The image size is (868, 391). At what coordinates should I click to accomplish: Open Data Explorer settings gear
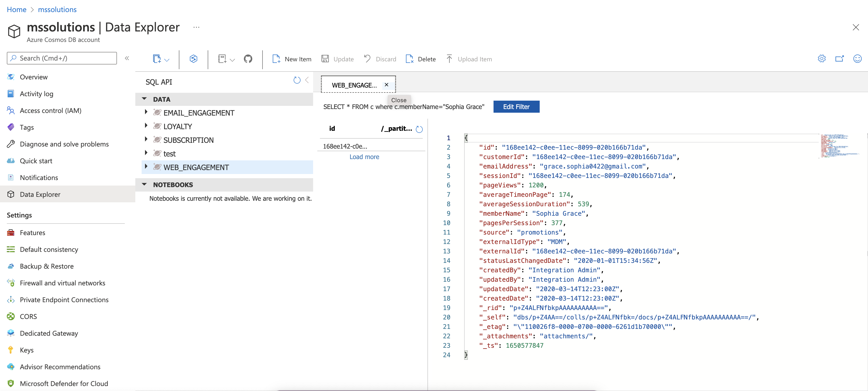[822, 59]
